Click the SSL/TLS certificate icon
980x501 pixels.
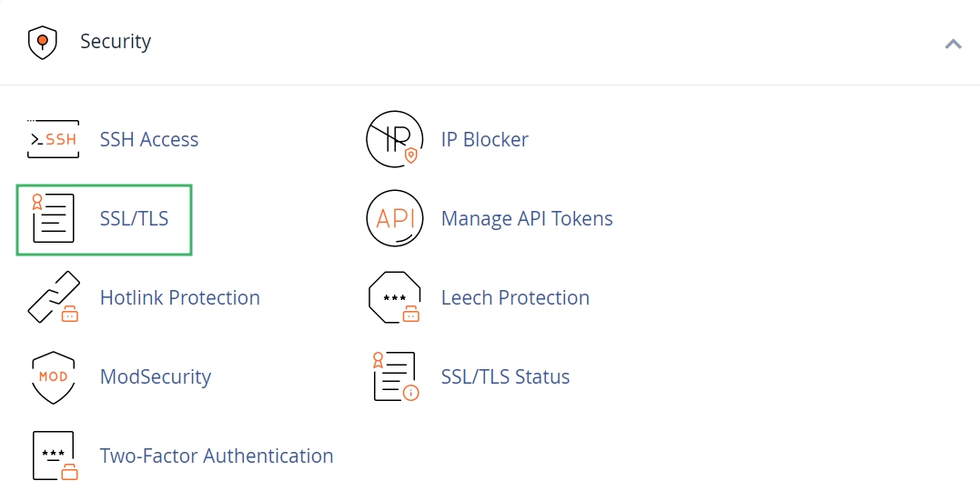pyautogui.click(x=53, y=218)
